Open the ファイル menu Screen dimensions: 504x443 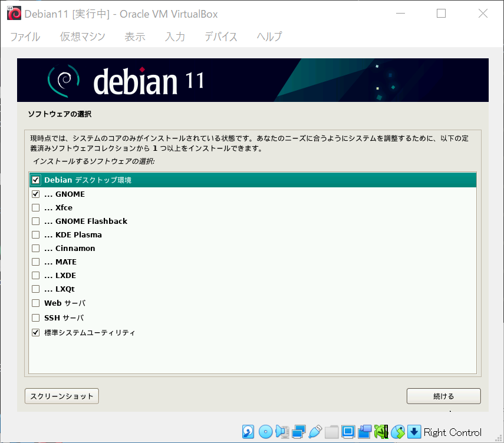tap(25, 37)
